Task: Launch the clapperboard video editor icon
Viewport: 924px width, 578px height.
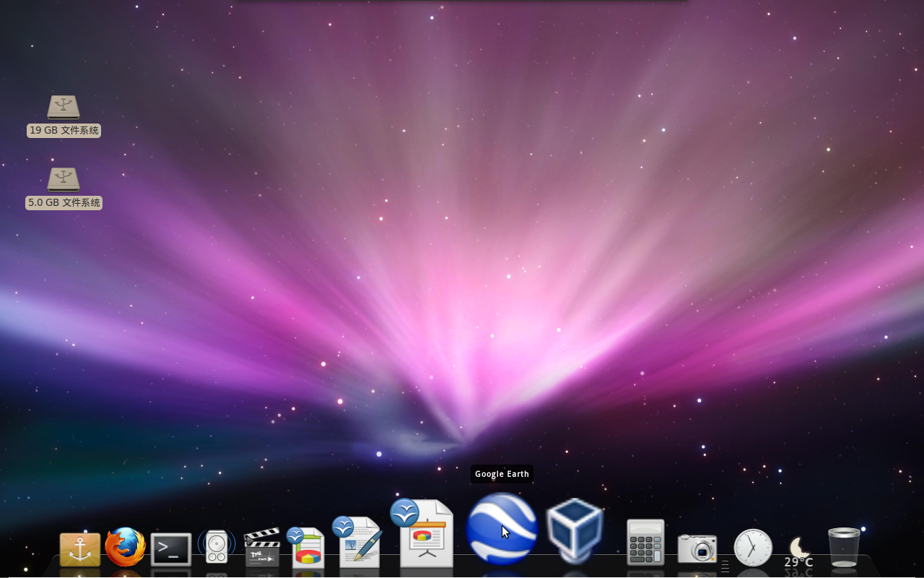Action: [262, 548]
